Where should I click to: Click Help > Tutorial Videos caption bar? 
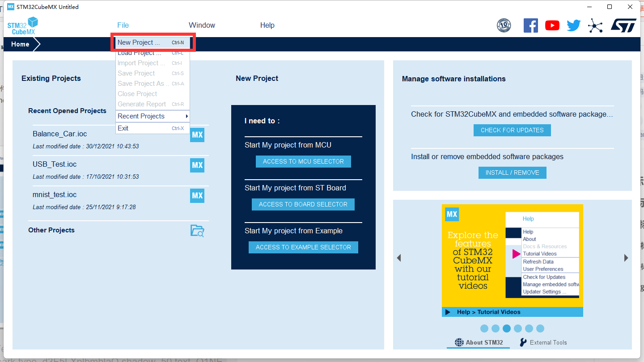click(x=513, y=312)
